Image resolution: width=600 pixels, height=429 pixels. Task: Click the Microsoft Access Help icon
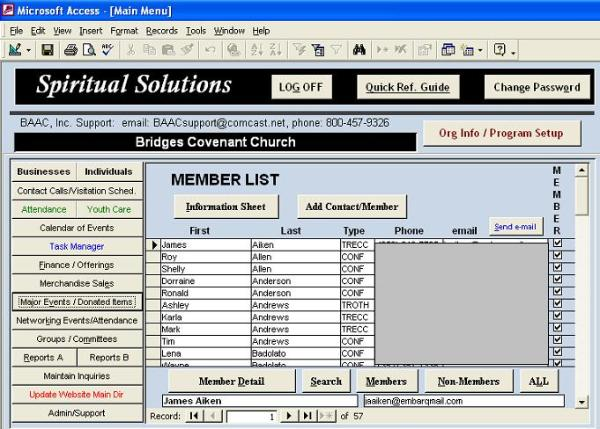[499, 50]
